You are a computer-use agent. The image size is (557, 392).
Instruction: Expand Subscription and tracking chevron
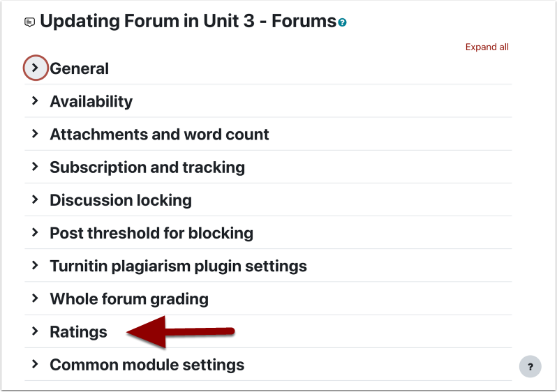coord(35,167)
